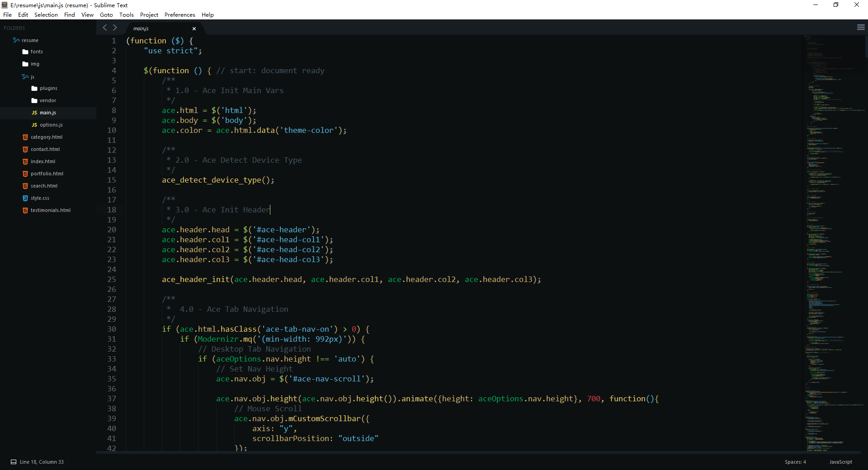The width and height of the screenshot is (868, 470).
Task: Open the View menu
Action: (87, 14)
